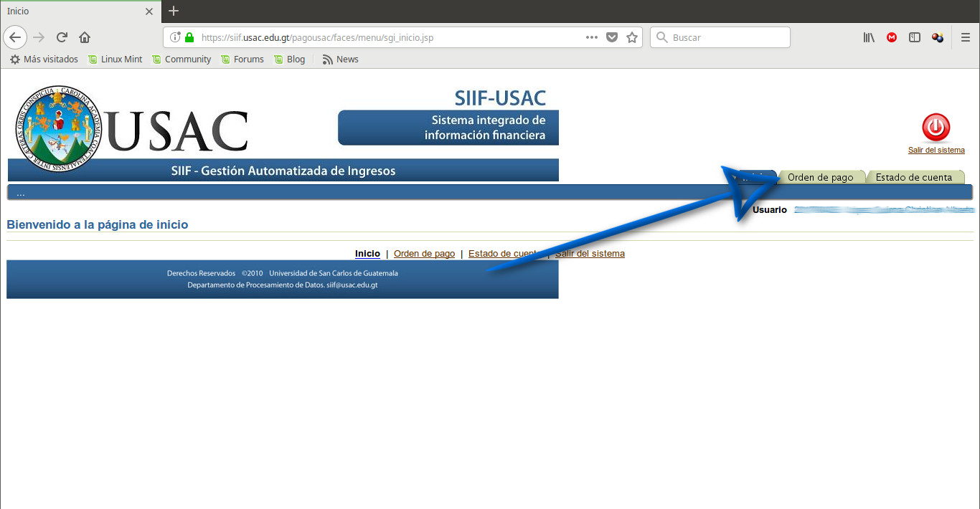Screen dimensions: 980x509
Task: Show site information for the secure connection
Action: pyautogui.click(x=176, y=37)
